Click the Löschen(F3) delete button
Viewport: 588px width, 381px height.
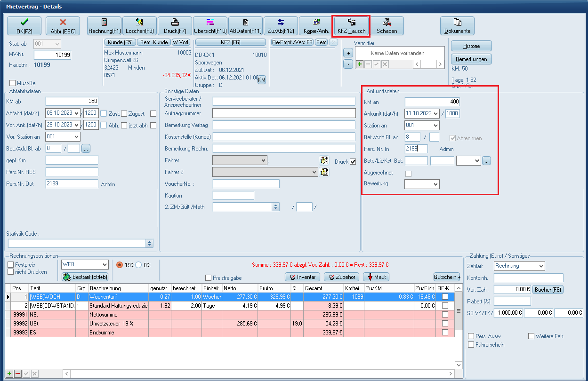(x=139, y=26)
